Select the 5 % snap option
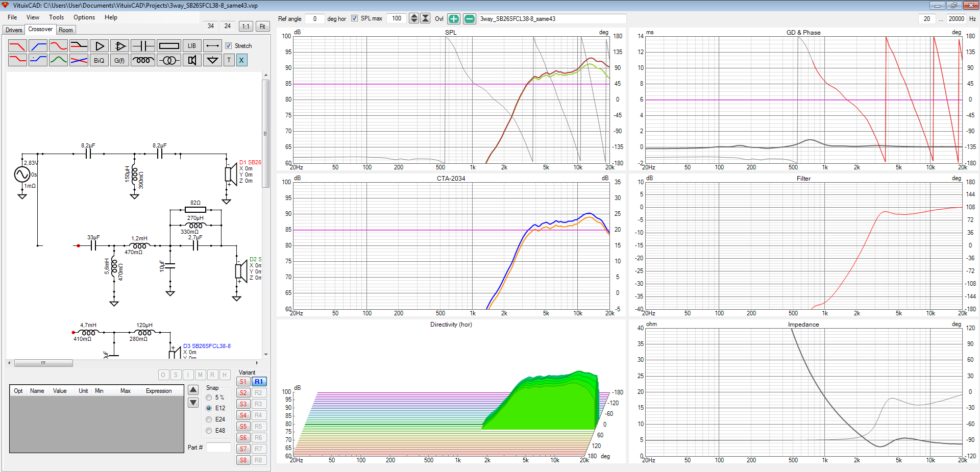The height and width of the screenshot is (472, 980). [x=209, y=398]
